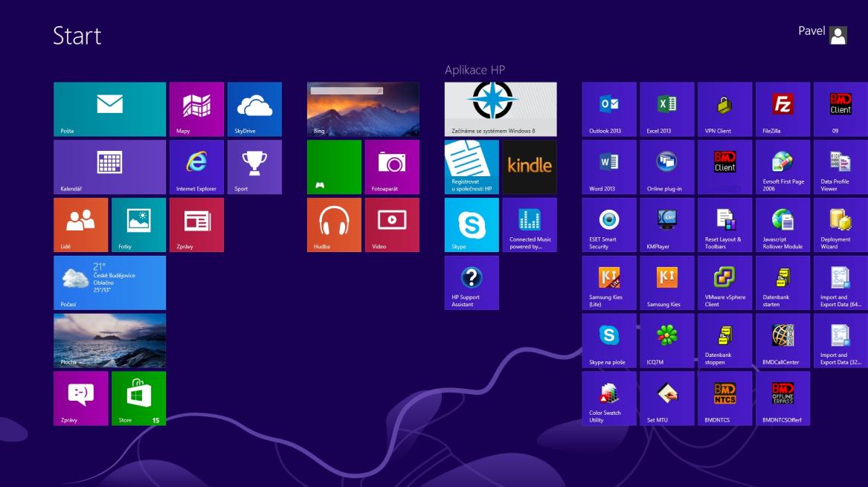
Task: Open the red Zprávy news tile
Action: click(x=196, y=225)
